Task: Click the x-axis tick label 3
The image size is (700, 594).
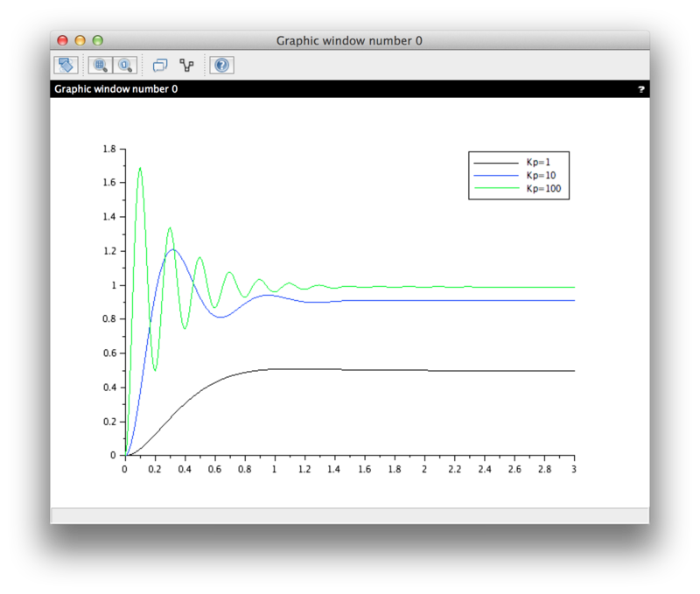Action: click(x=574, y=470)
